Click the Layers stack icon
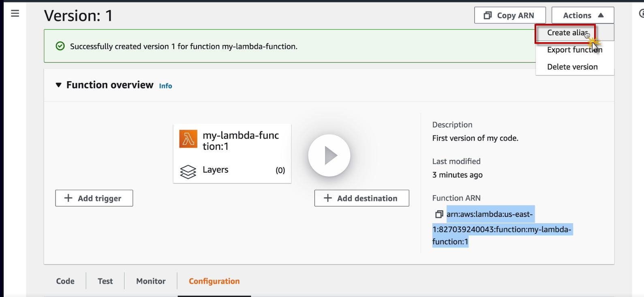Viewport: 644px width, 297px height. (x=188, y=172)
